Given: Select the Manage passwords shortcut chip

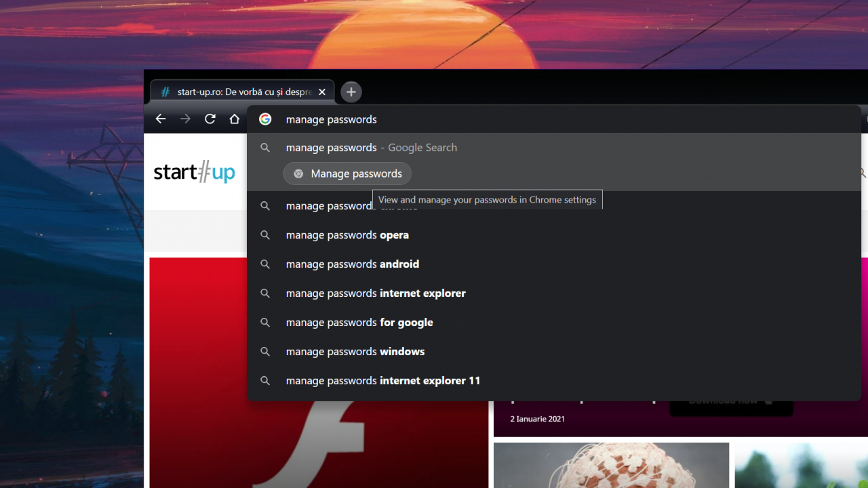Looking at the screenshot, I should [347, 173].
